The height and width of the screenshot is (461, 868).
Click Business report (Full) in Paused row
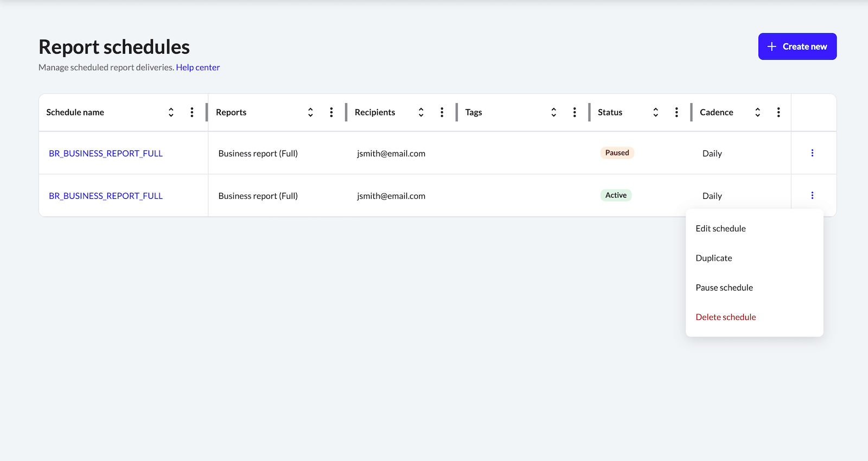pyautogui.click(x=258, y=154)
